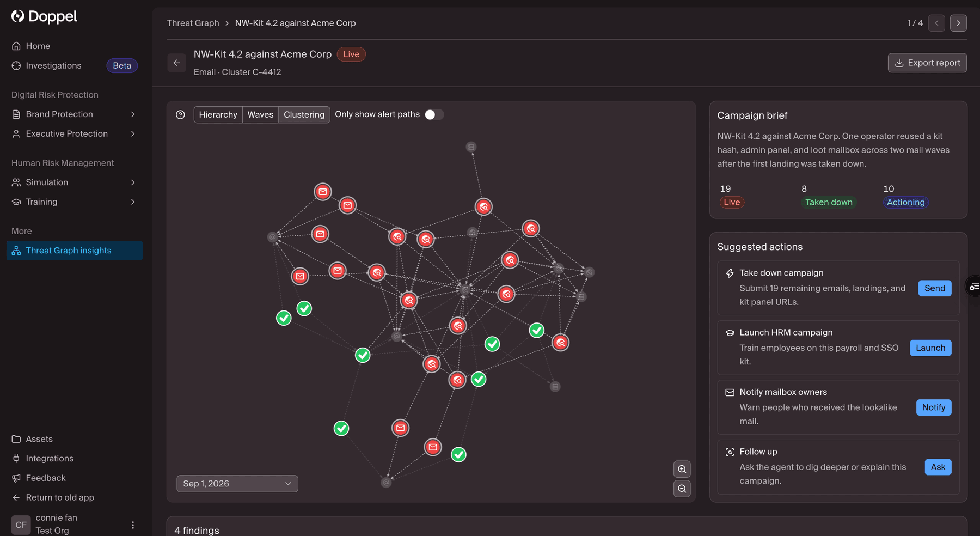Click the Actioning status badge
Viewport: 980px width, 536px height.
click(906, 202)
